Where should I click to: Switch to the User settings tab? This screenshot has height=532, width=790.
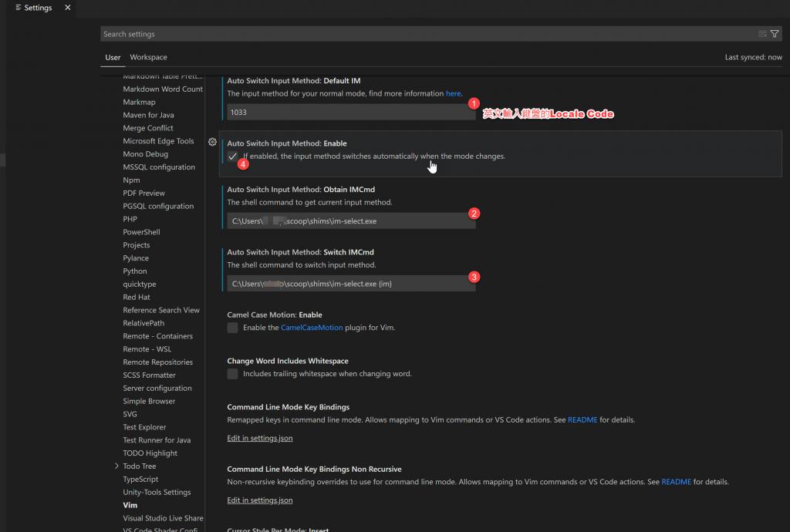113,57
